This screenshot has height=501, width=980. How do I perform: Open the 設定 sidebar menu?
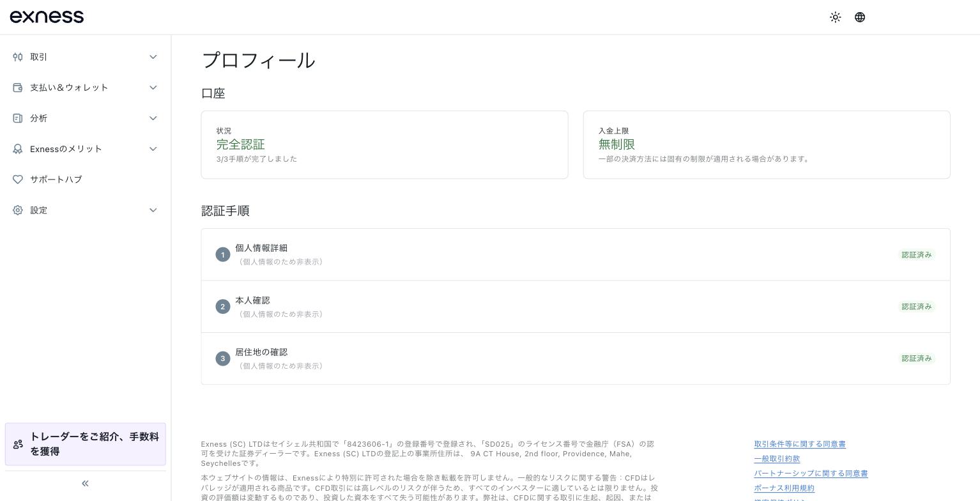pos(86,210)
